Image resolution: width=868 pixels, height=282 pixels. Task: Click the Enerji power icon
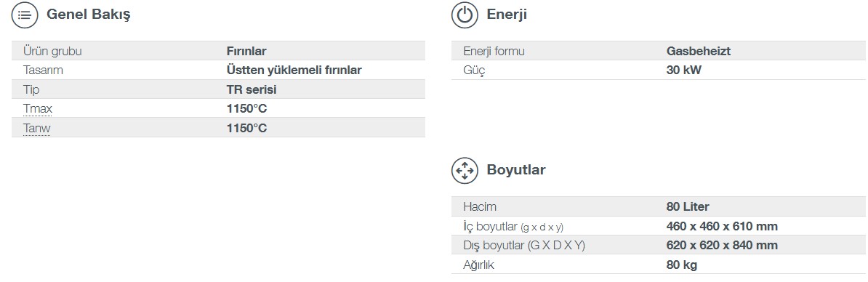465,15
